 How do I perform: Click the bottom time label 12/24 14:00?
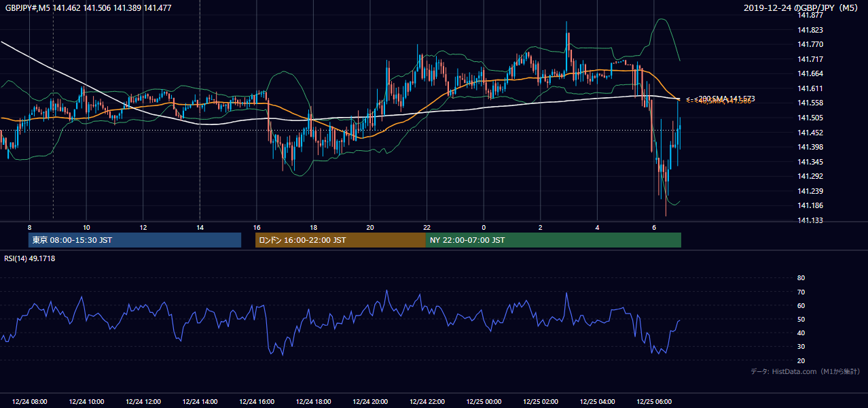coord(200,402)
